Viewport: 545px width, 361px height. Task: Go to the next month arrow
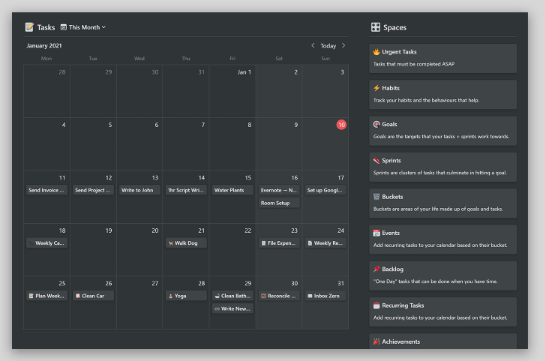coord(343,46)
